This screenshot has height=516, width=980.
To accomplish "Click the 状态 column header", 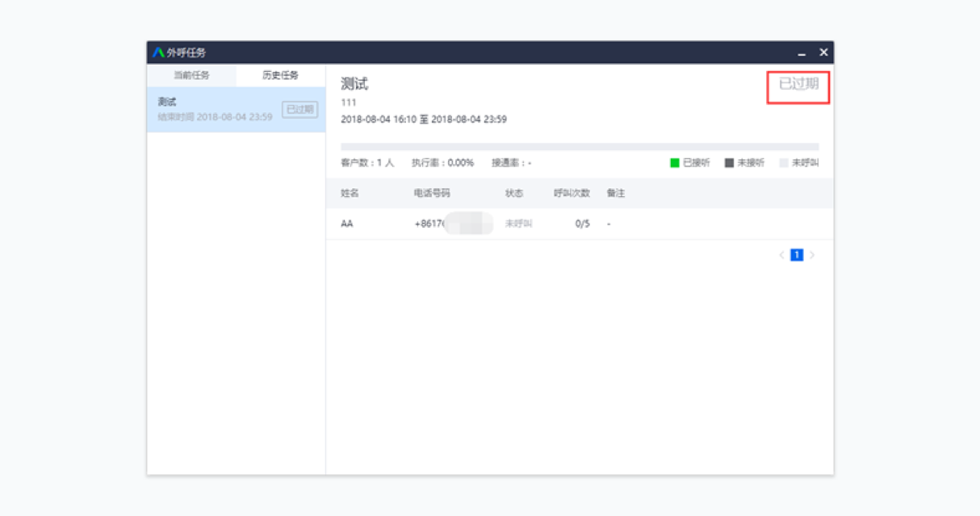I will point(514,194).
